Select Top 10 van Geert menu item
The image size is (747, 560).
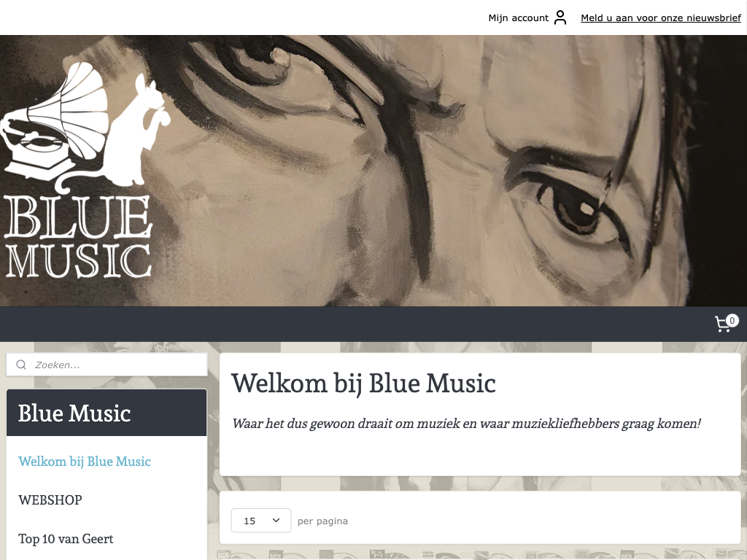[66, 539]
